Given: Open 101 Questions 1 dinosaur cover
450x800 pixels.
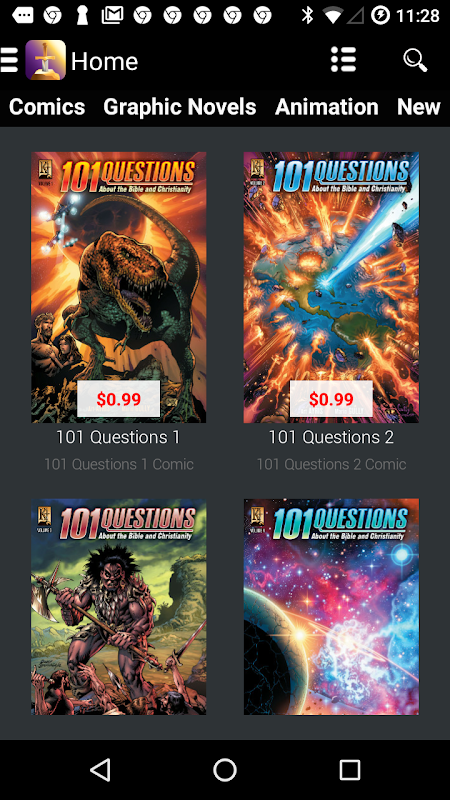Looking at the screenshot, I should point(119,287).
